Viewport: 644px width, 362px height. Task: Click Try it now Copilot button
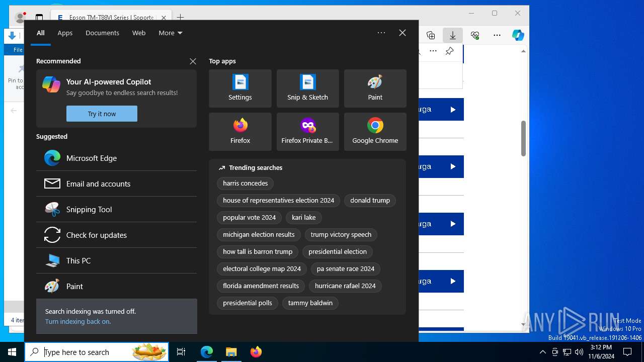[102, 114]
